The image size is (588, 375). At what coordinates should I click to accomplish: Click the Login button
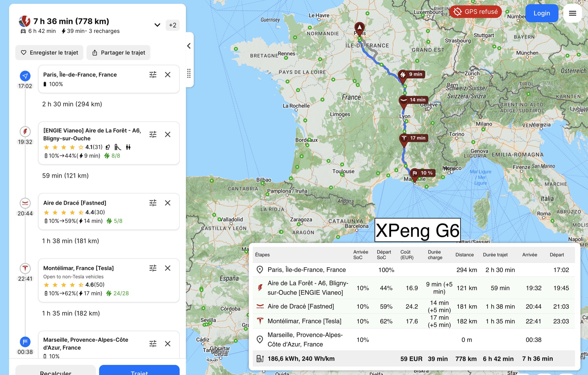[542, 13]
